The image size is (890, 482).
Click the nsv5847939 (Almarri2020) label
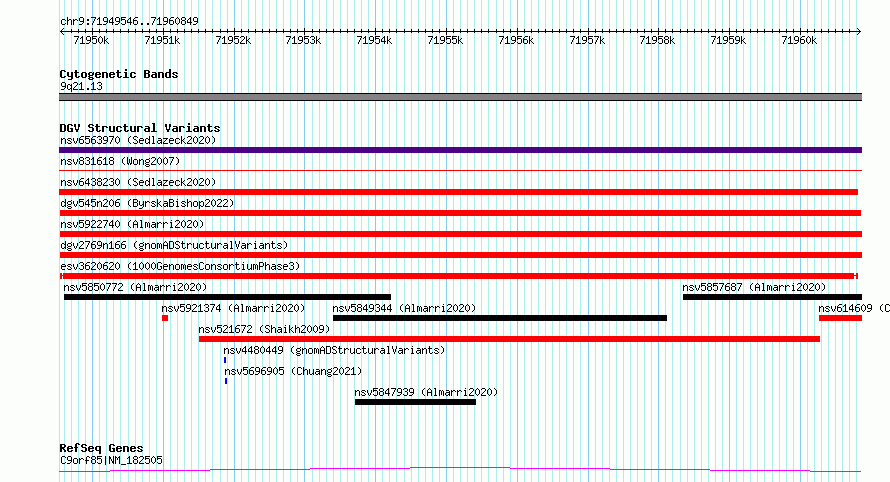(x=426, y=392)
